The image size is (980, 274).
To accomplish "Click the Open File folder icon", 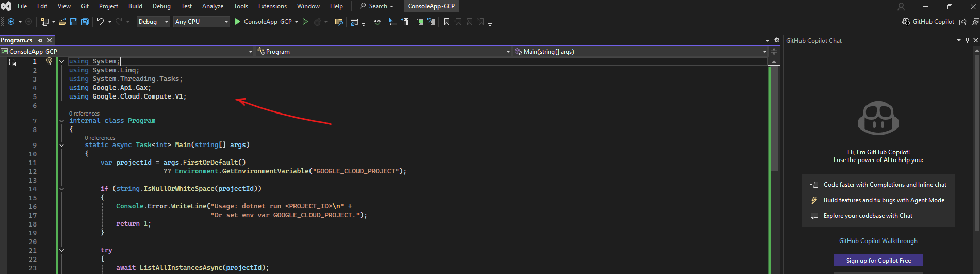I will (x=62, y=22).
